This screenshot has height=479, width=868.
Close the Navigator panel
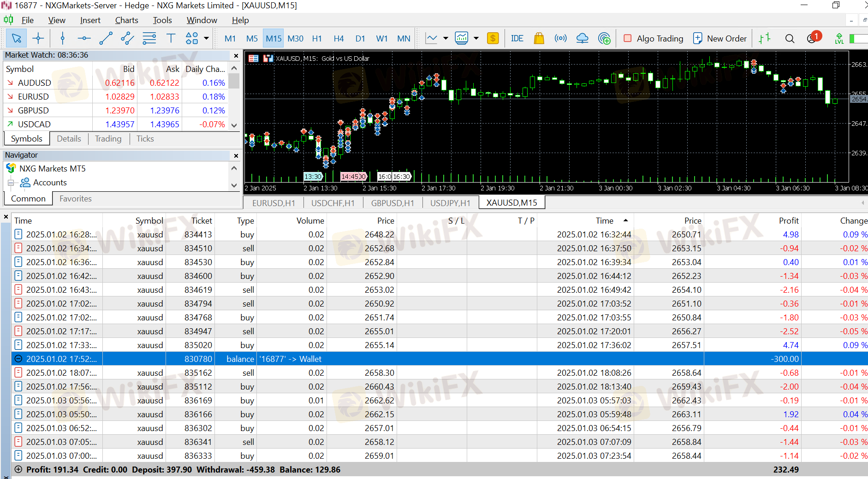click(236, 156)
